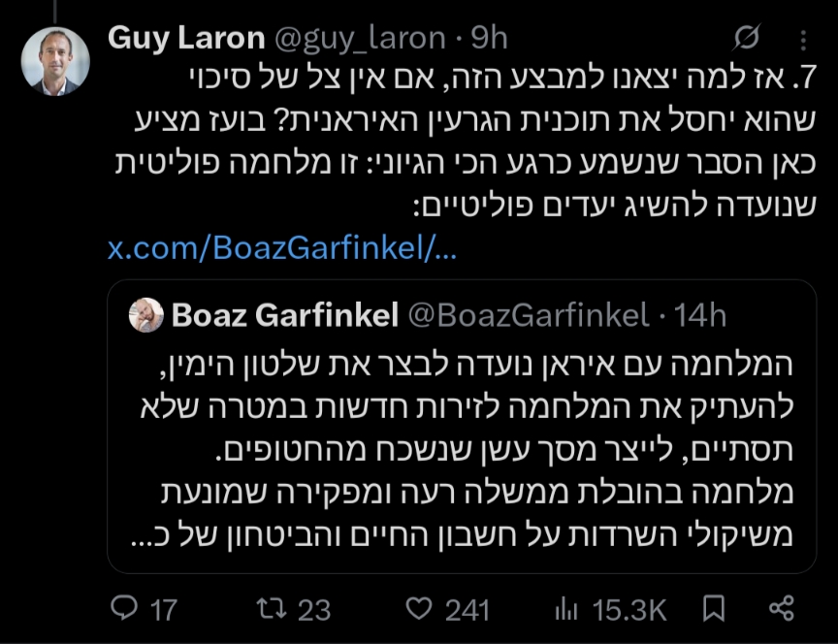Click Boaz Garfinkel's small avatar
The width and height of the screenshot is (838, 644).
pos(145,315)
